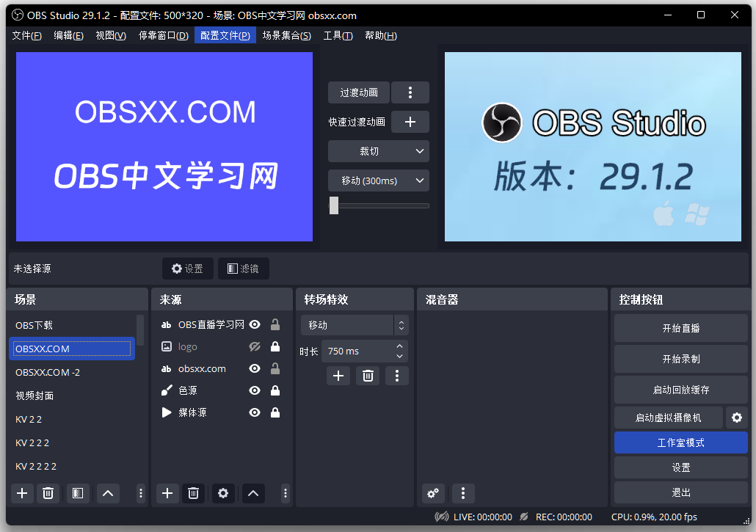
Task: Unlock the logo source
Action: (275, 346)
